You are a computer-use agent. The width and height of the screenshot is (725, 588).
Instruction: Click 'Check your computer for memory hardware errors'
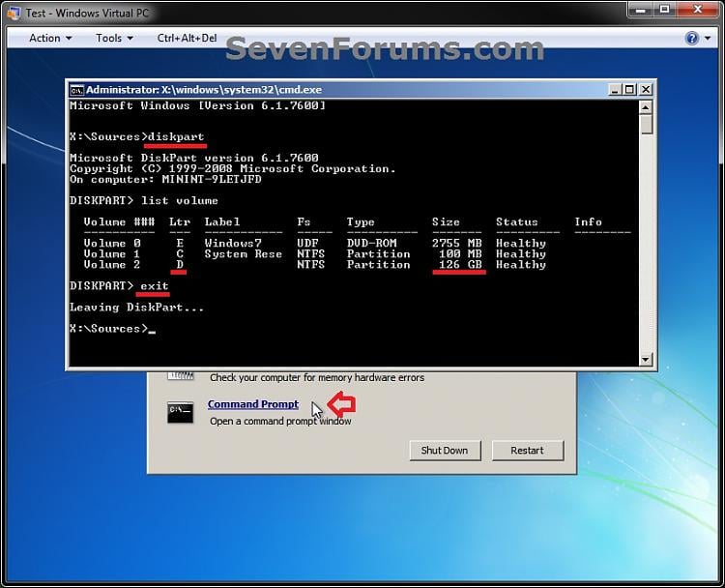317,377
